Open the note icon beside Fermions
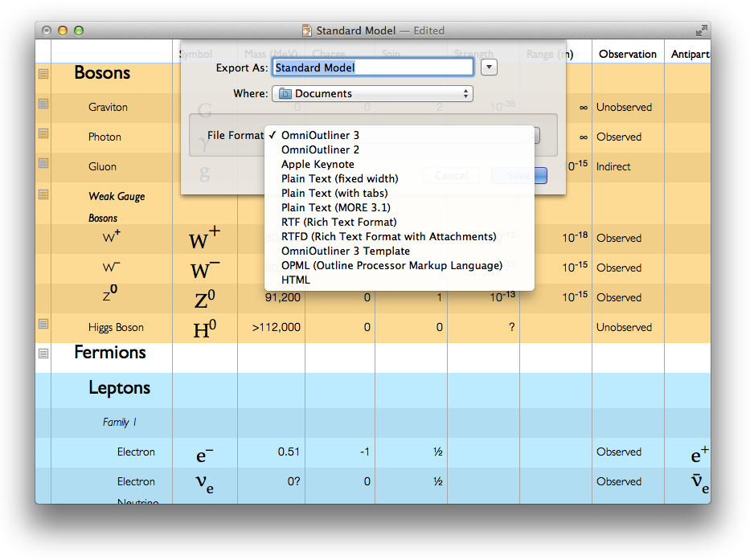Image resolution: width=750 pixels, height=560 pixels. (43, 353)
